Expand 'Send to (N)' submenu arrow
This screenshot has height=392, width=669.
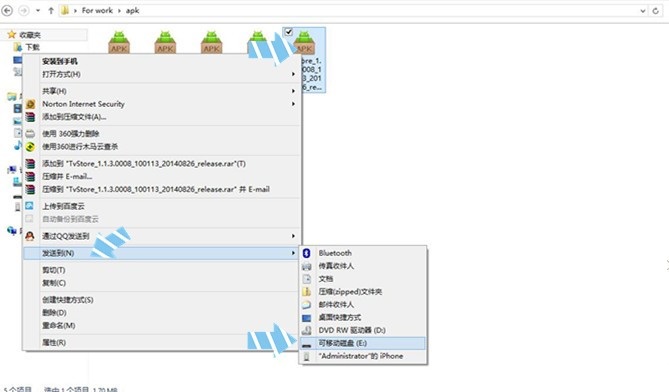click(x=293, y=253)
